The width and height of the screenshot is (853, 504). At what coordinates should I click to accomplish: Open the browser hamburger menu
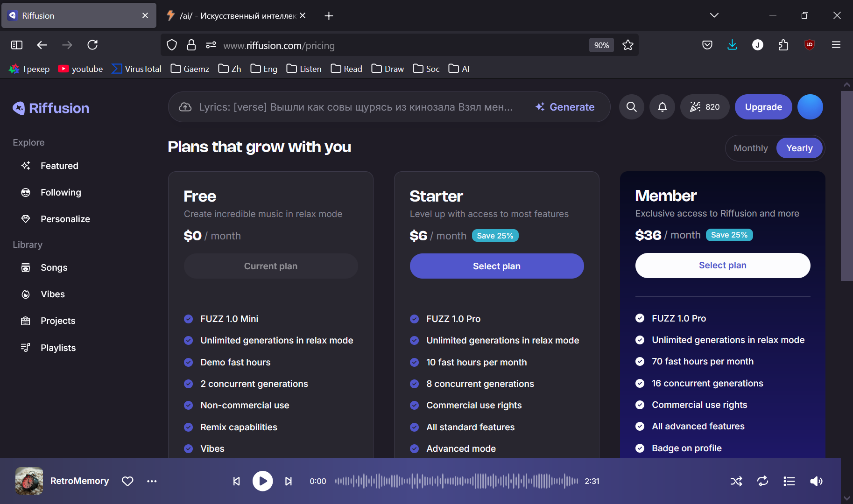tap(836, 45)
